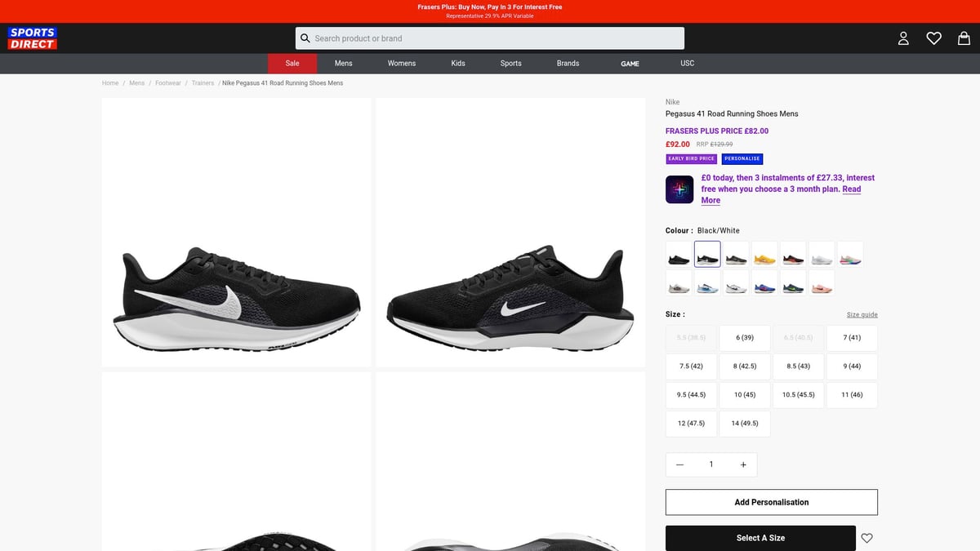
Task: Open the Womens menu
Action: (402, 64)
